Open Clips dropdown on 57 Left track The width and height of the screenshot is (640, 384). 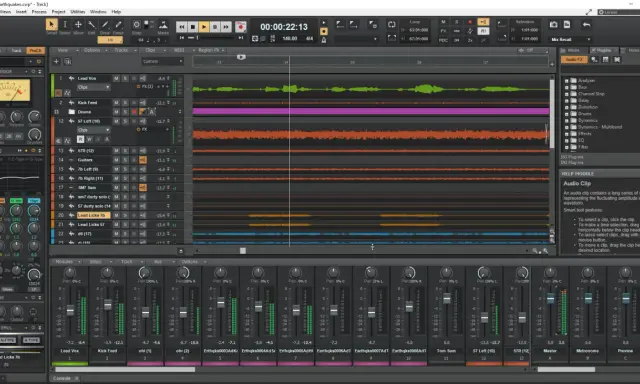coord(93,130)
